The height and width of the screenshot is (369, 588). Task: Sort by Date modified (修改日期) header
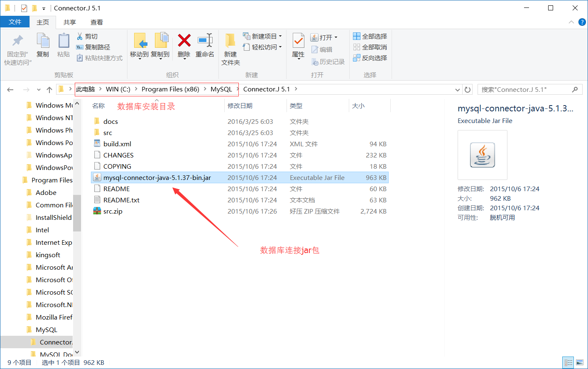point(240,106)
